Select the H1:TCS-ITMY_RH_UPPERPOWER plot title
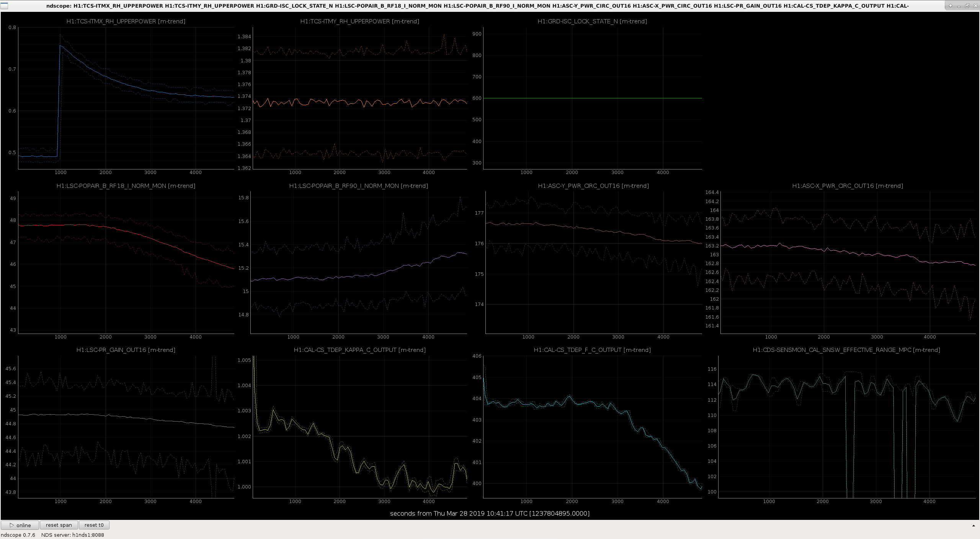The image size is (980, 539). (360, 21)
